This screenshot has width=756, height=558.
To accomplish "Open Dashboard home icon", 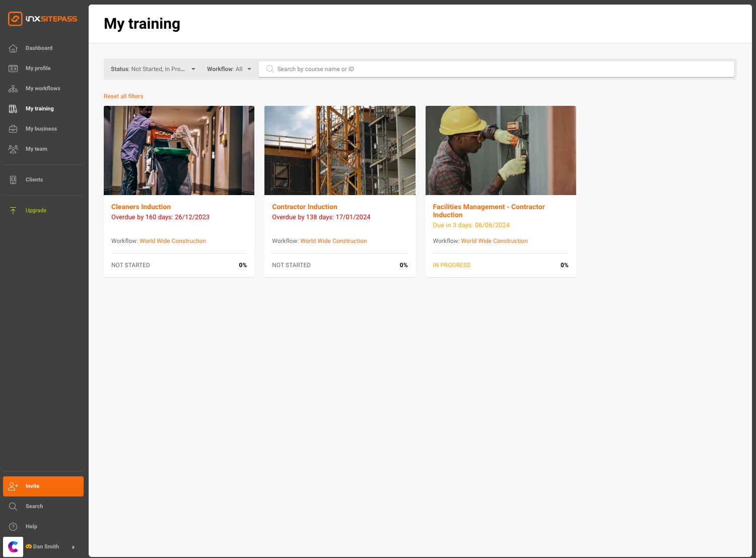I will (13, 48).
